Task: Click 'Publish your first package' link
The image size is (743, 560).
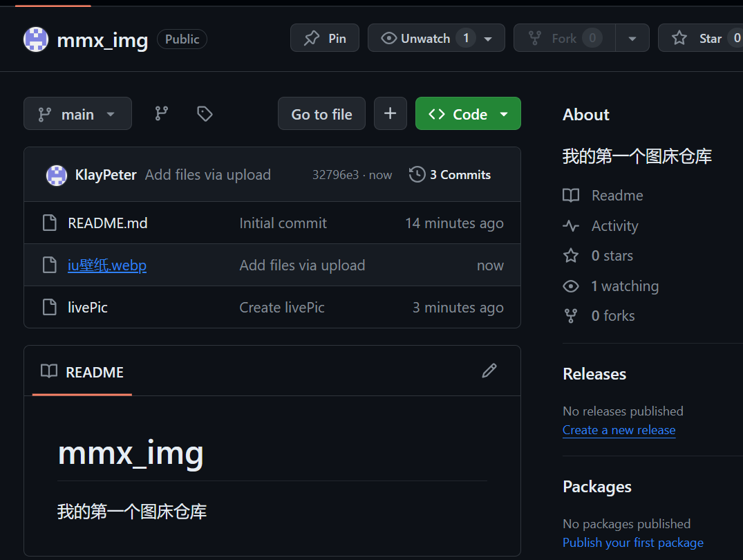Action: point(633,543)
